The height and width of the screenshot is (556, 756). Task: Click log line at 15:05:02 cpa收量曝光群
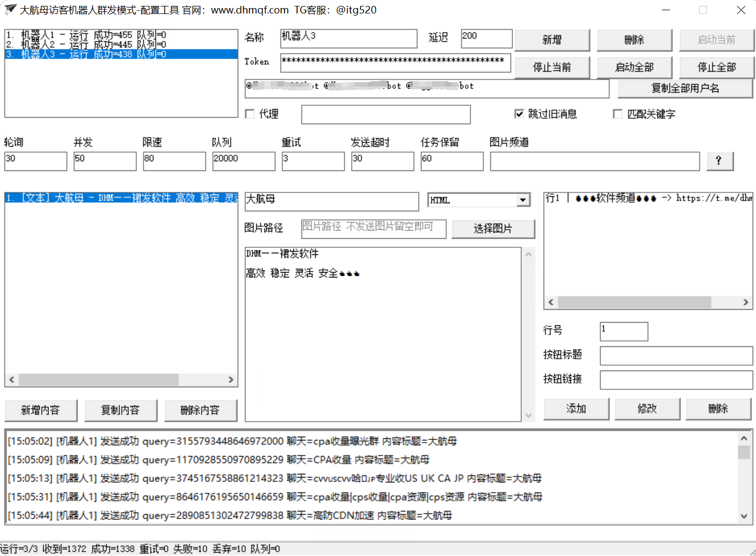click(232, 441)
